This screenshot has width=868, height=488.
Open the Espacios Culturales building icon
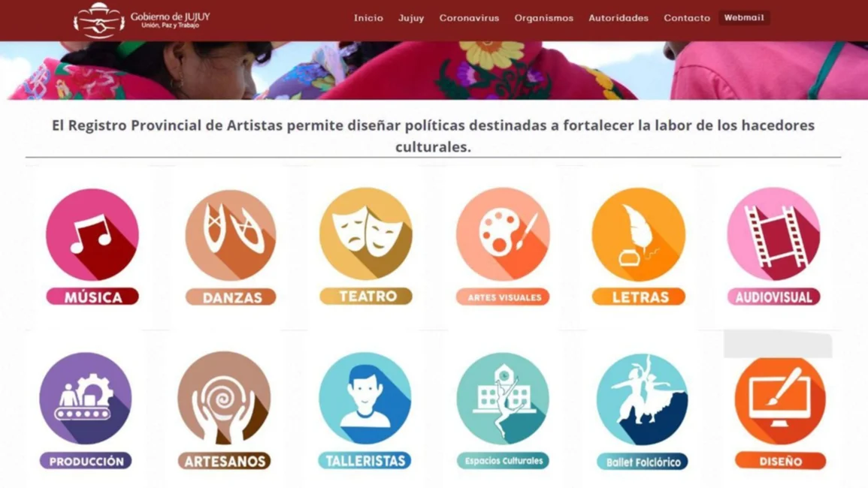tap(503, 399)
